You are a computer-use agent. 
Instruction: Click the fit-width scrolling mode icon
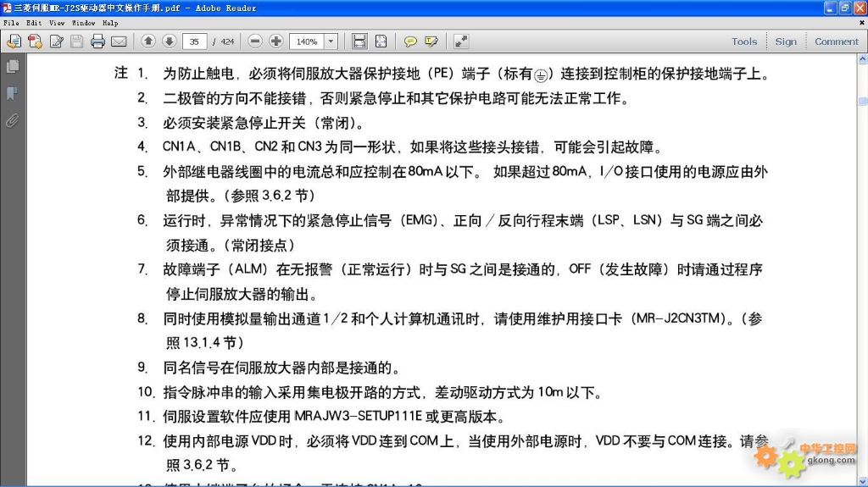tap(359, 42)
